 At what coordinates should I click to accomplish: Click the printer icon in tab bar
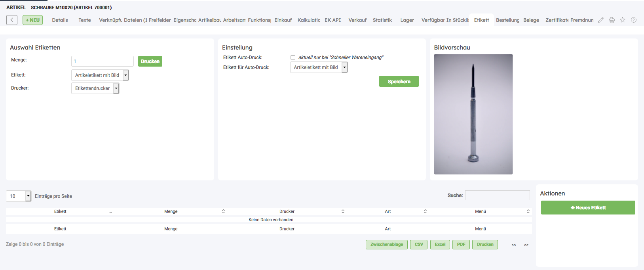tap(612, 20)
